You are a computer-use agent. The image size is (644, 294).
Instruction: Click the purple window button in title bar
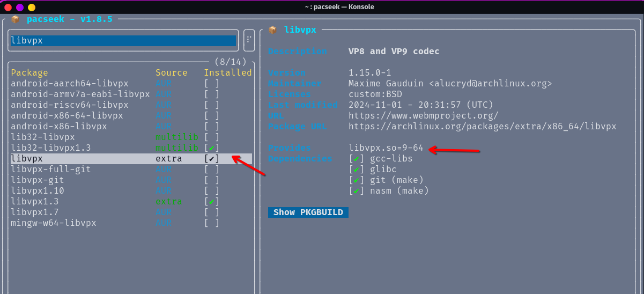coord(20,7)
